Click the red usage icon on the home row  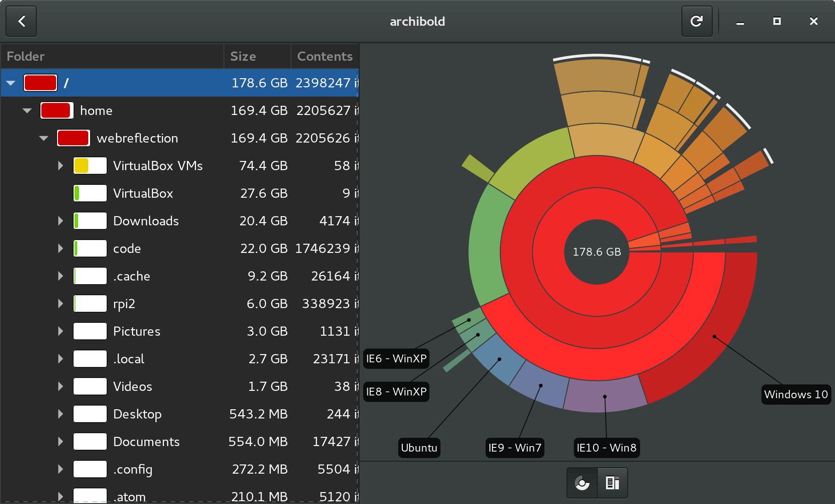coord(57,110)
